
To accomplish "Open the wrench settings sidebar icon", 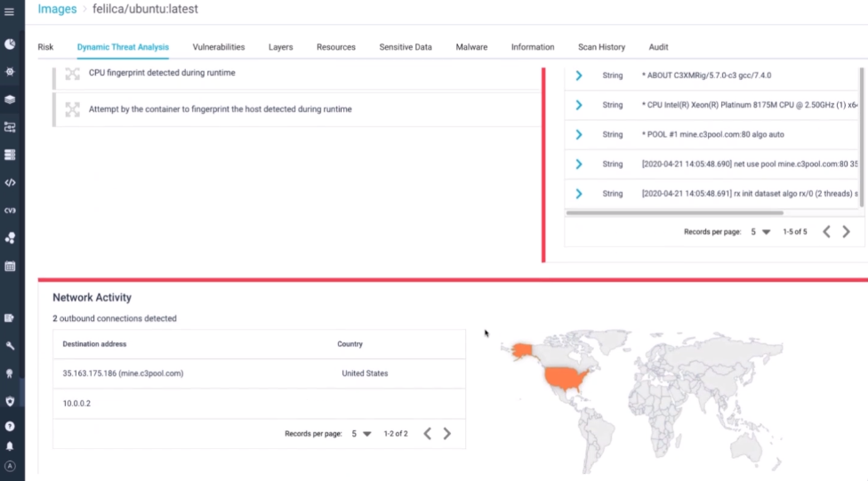I will tap(10, 345).
